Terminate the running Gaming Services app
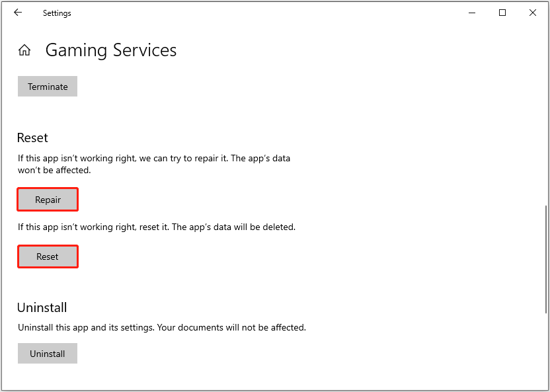Screen dimensions: 550x392 pos(47,86)
